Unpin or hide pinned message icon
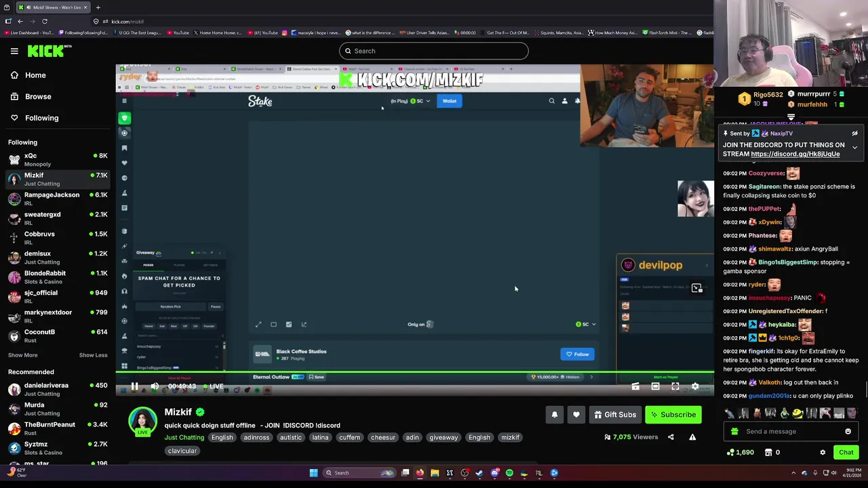 pos(854,134)
